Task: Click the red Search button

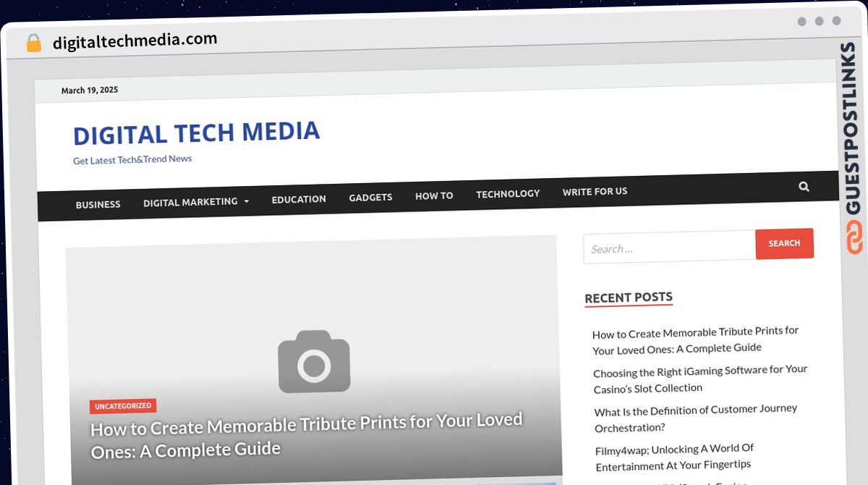Action: coord(784,243)
